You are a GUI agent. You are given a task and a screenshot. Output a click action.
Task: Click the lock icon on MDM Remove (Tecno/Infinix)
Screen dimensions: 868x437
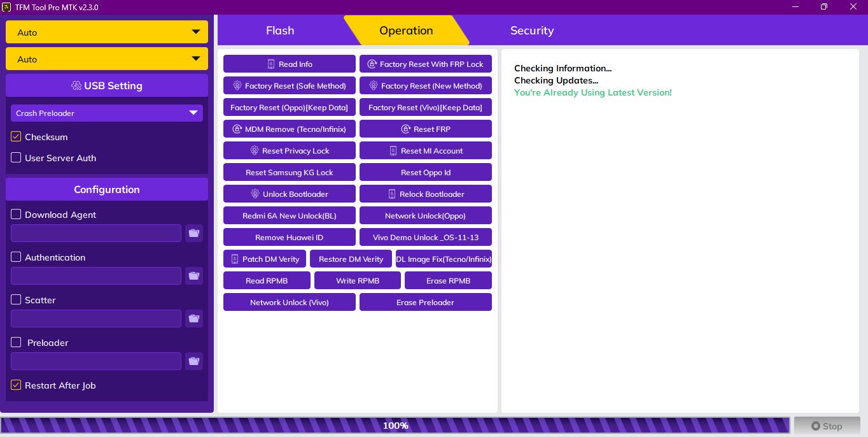[x=237, y=129]
